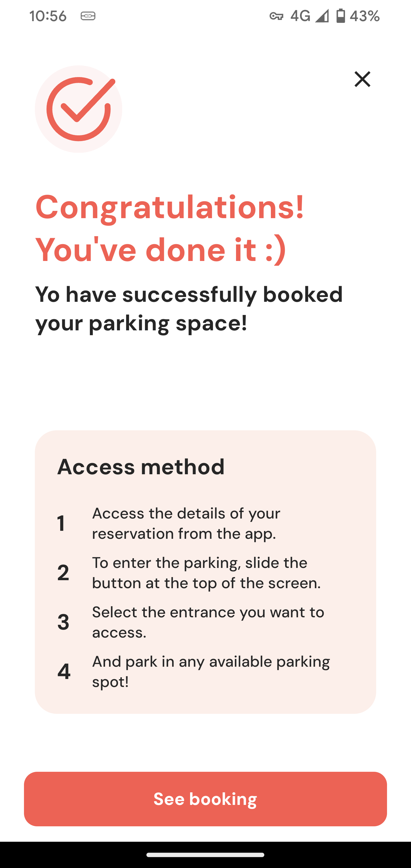Tap the 43% battery percentage text
The height and width of the screenshot is (868, 411).
[364, 16]
